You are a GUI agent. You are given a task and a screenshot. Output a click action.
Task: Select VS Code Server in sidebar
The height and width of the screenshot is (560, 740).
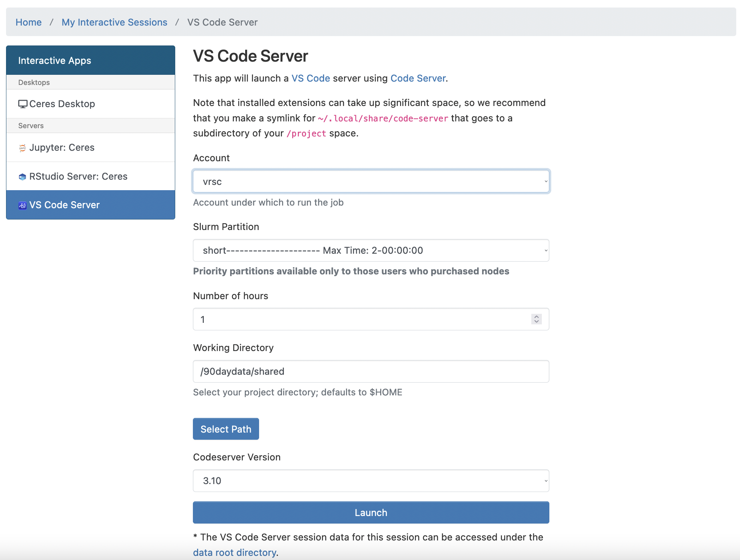(91, 205)
